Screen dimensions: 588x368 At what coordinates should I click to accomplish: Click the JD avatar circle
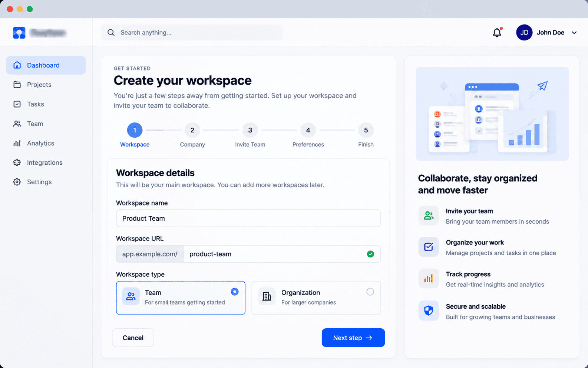point(524,33)
